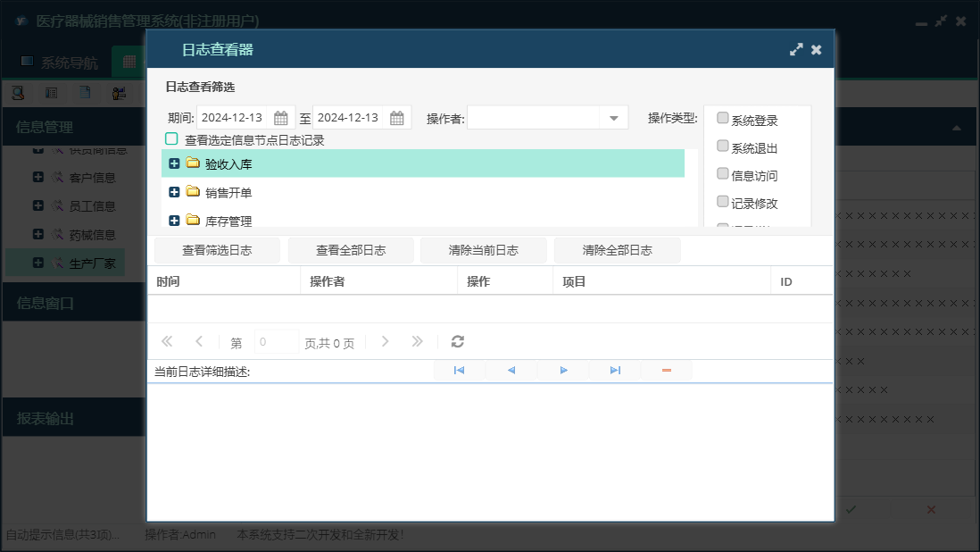Click the page number input field
Image resolution: width=980 pixels, height=552 pixels.
[277, 342]
